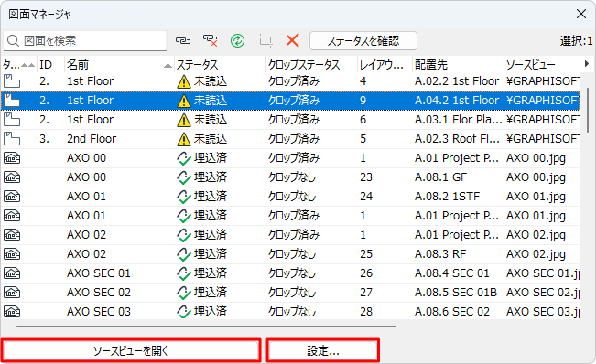This screenshot has width=596, height=364.
Task: Click floor plan icon of layout 4 row
Action: (12, 81)
